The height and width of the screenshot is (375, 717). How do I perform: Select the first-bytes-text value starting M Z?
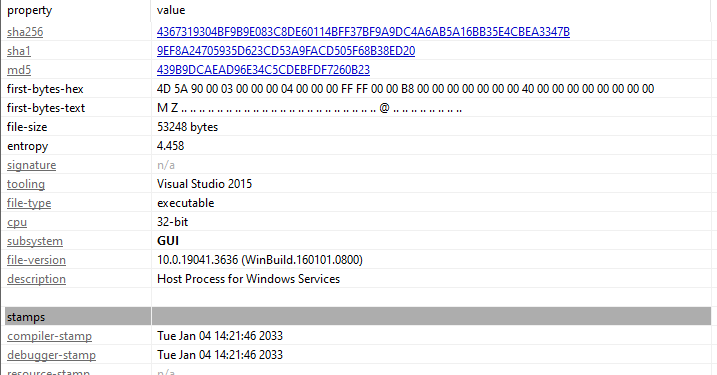(309, 108)
